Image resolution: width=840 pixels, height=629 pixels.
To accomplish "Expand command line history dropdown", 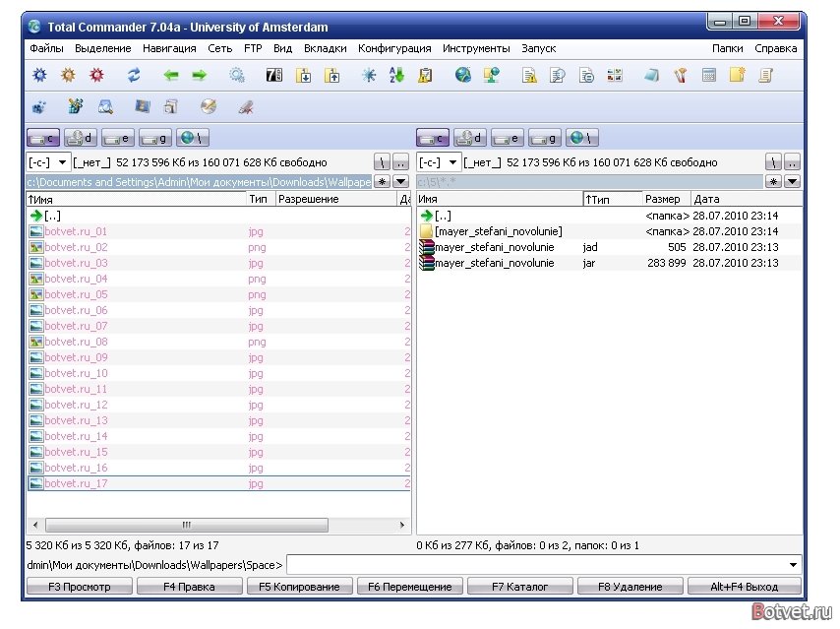I will 793,565.
